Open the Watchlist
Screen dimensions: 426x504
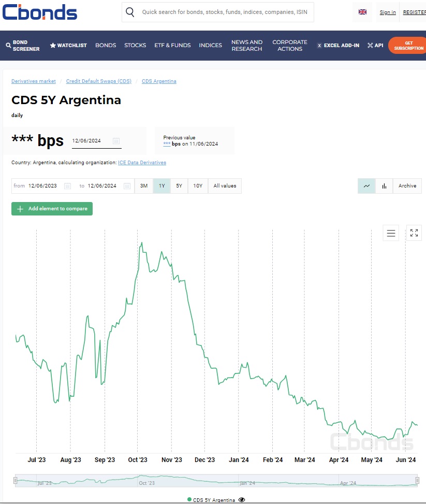coord(68,45)
